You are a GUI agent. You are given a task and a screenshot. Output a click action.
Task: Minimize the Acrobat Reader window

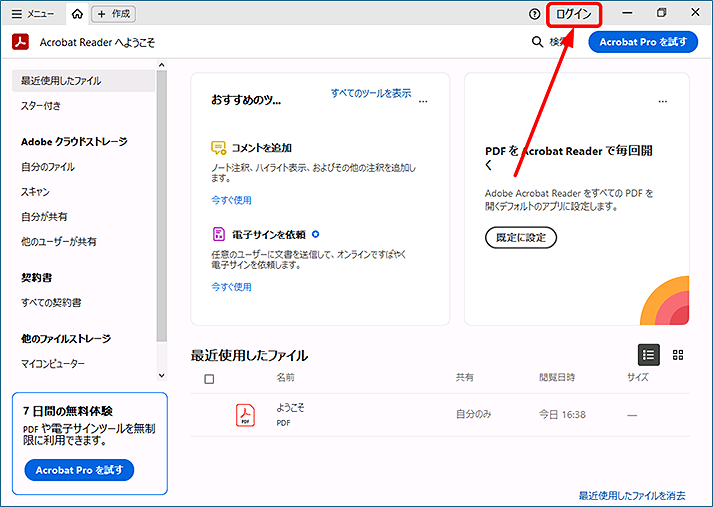click(x=627, y=13)
